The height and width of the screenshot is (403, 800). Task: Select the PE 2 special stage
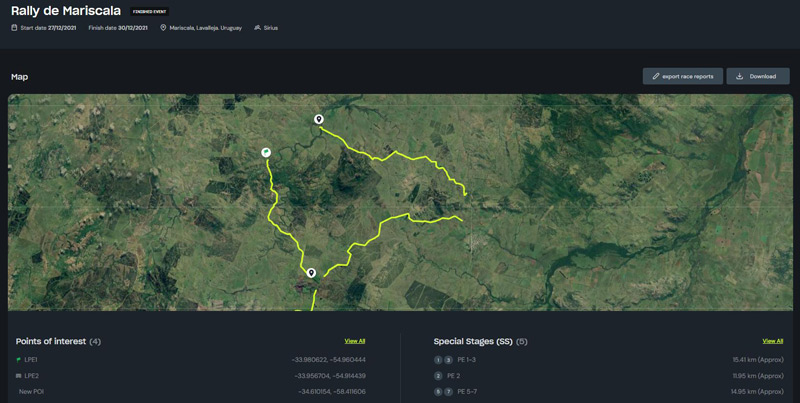(x=609, y=376)
